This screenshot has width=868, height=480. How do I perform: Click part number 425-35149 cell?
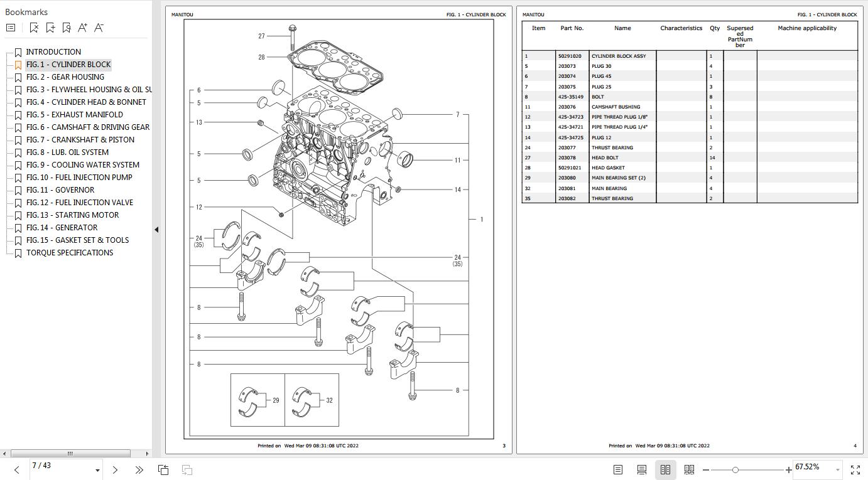pyautogui.click(x=571, y=97)
